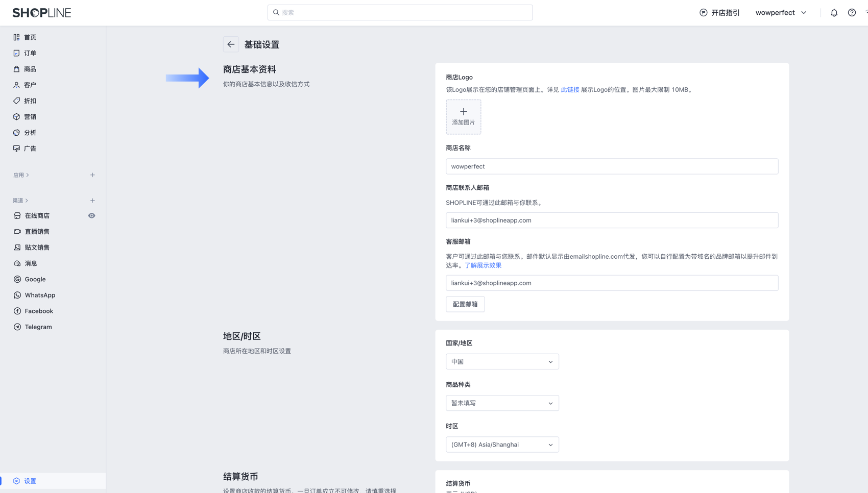Click the notification bell icon
The image size is (868, 493).
834,13
